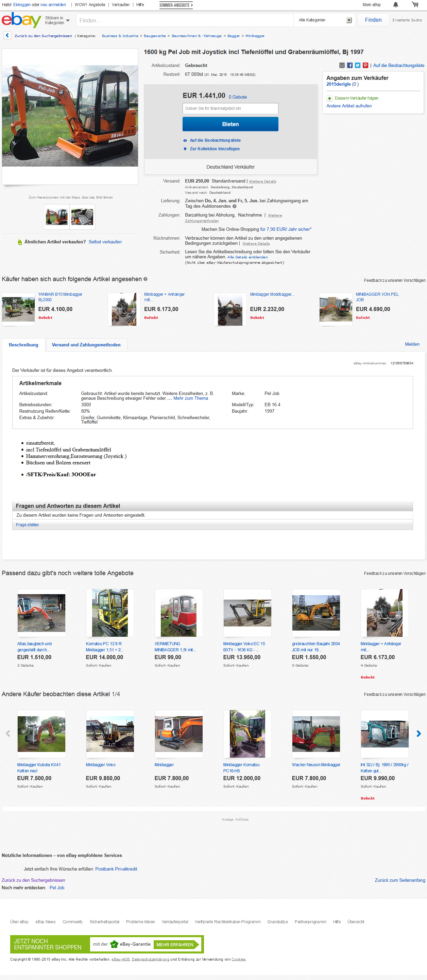Open the red VERMIETUNG Minibagger image
The height and width of the screenshot is (980, 427).
(x=178, y=613)
